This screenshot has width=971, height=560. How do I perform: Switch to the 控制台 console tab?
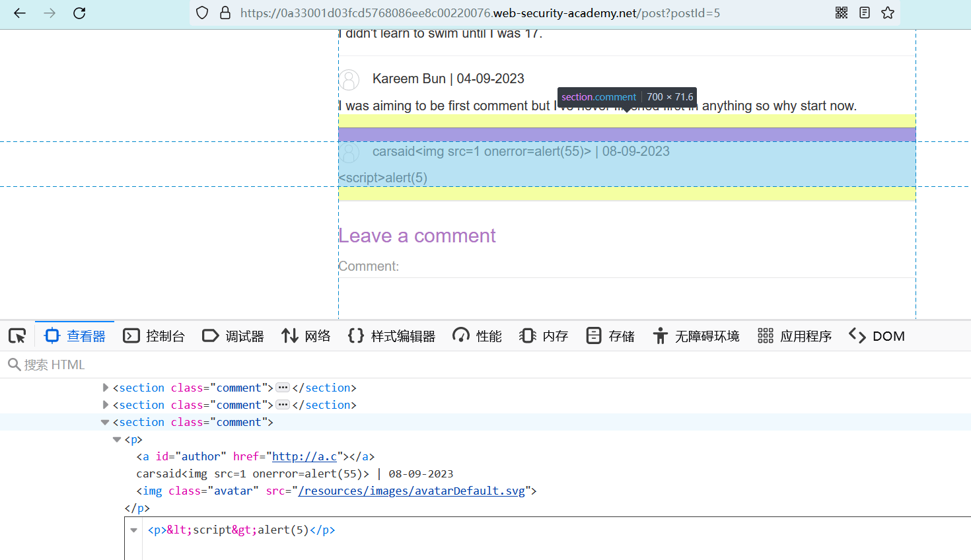pyautogui.click(x=155, y=336)
